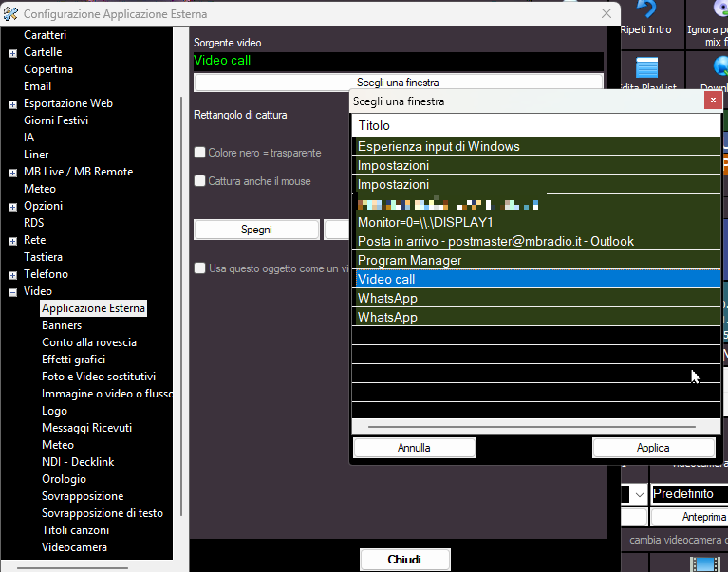
Task: Select Messaggi Ricevuti tree item
Action: [86, 428]
